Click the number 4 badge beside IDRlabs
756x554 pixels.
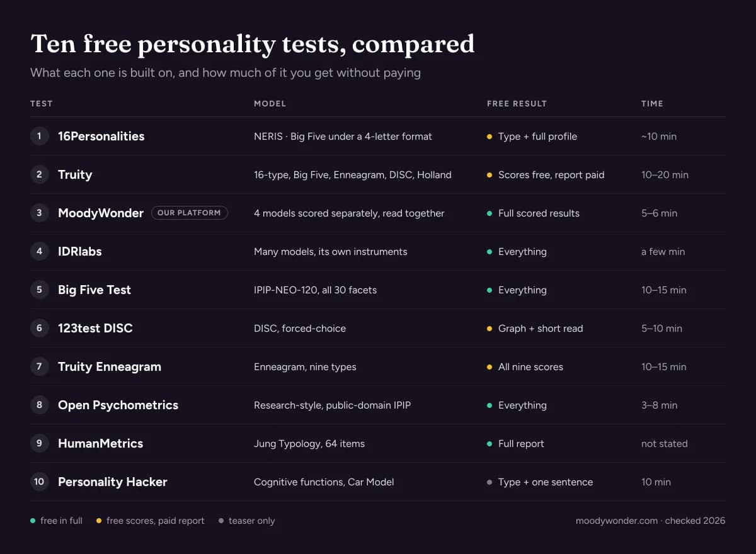pos(39,251)
